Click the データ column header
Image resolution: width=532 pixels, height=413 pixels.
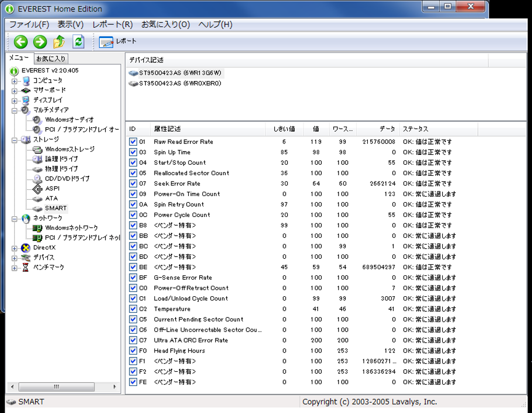point(387,129)
